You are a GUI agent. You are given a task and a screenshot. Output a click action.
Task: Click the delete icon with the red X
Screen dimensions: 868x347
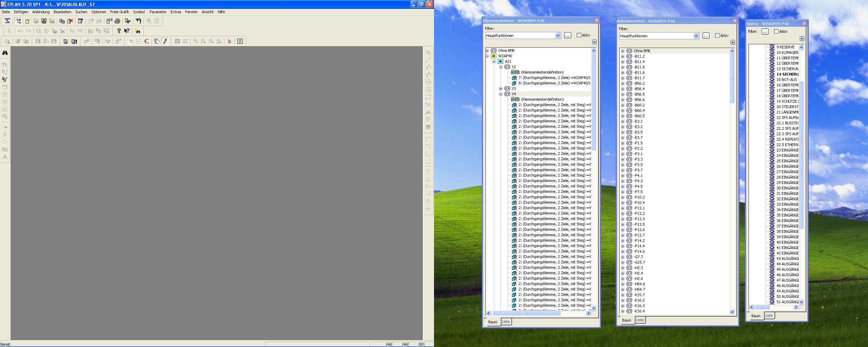coord(70,21)
